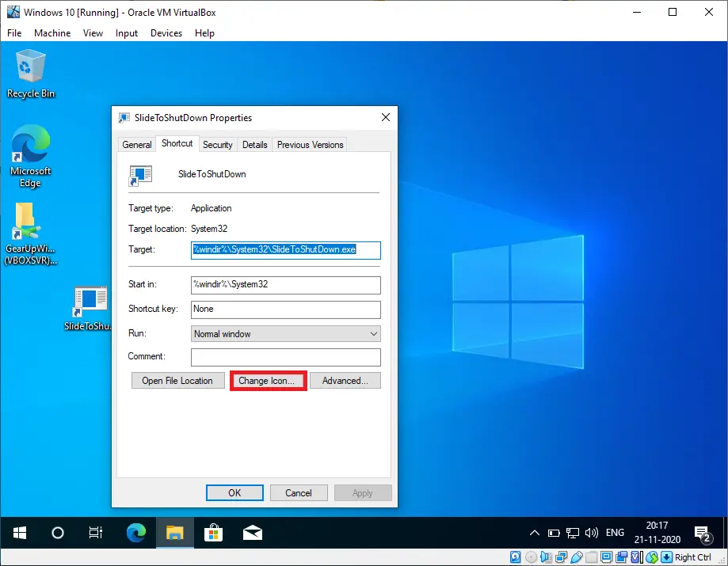Viewport: 728px width, 566px height.
Task: Click the VirtualBox recording status icon
Action: (622, 557)
